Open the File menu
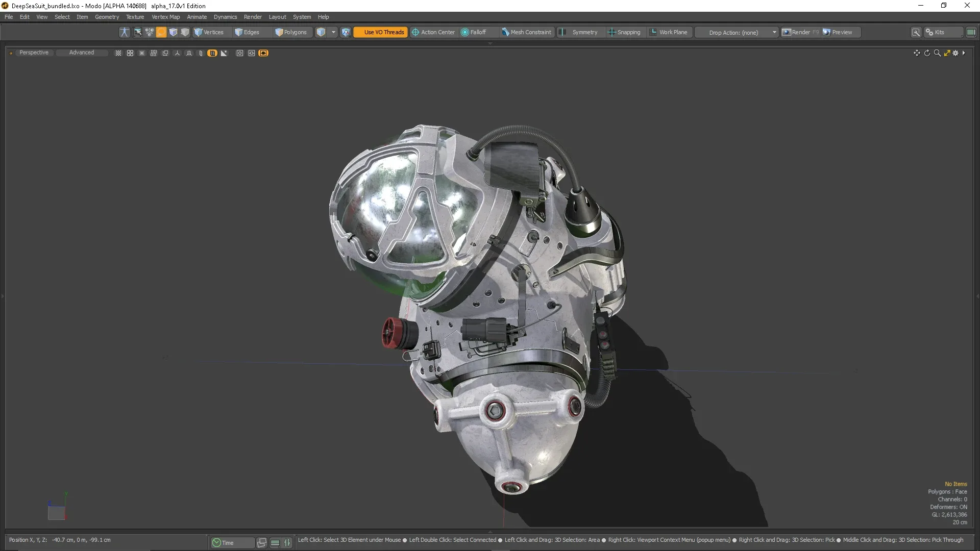 tap(9, 17)
